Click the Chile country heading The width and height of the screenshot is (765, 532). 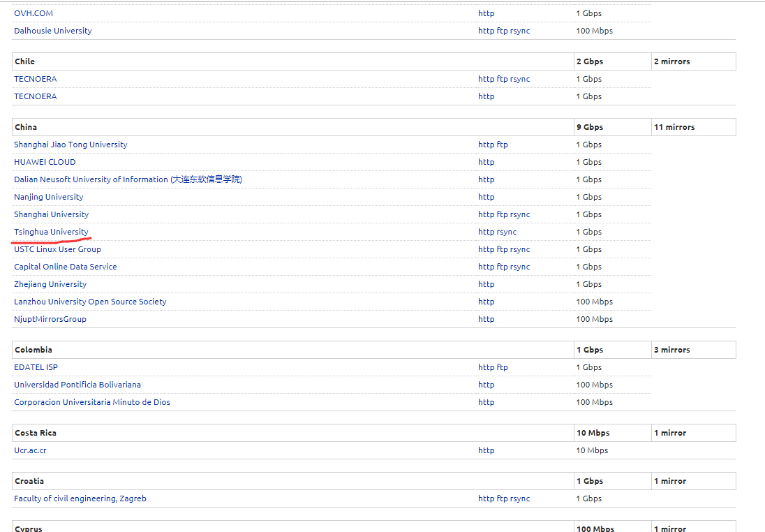24,61
